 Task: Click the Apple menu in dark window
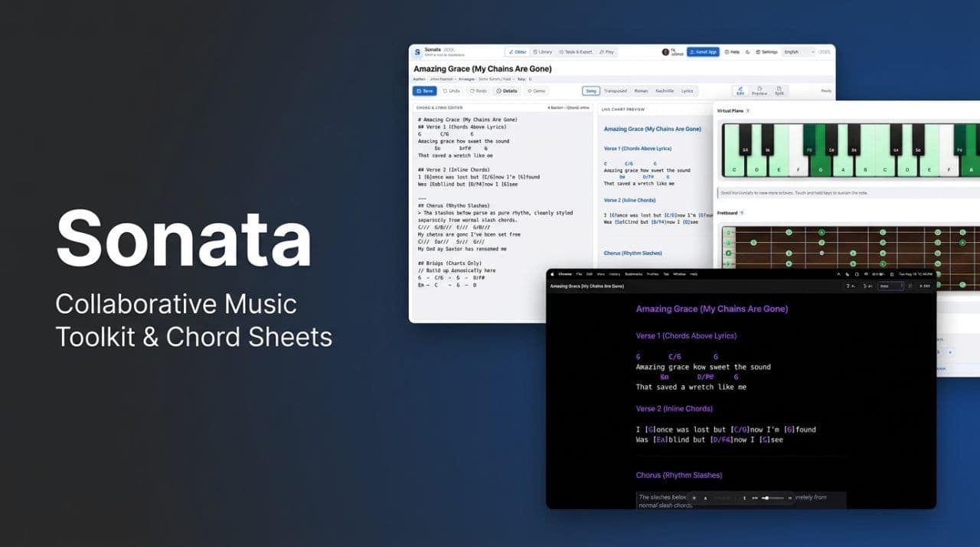pos(552,273)
